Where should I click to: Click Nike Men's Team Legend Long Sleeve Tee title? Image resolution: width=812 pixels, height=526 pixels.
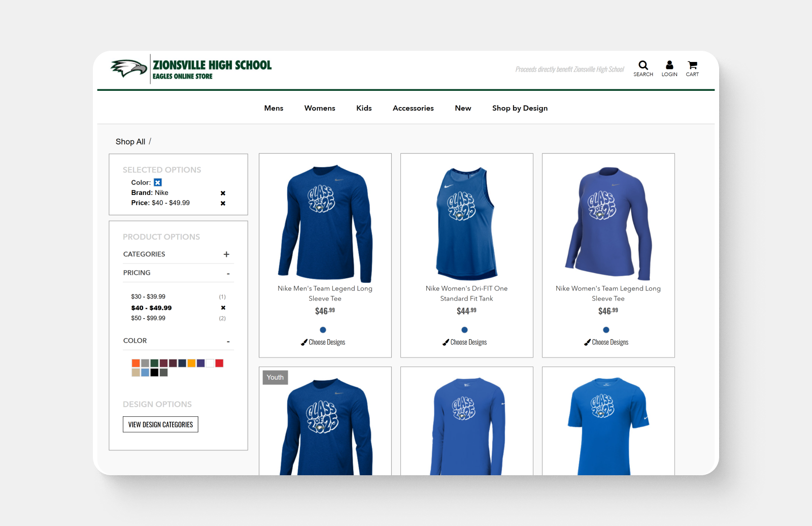[x=325, y=293]
